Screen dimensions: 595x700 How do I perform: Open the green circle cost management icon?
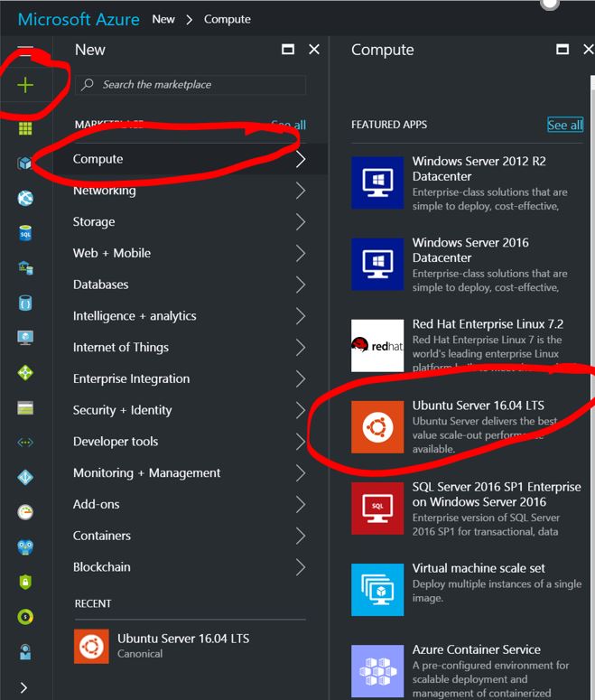(x=25, y=617)
